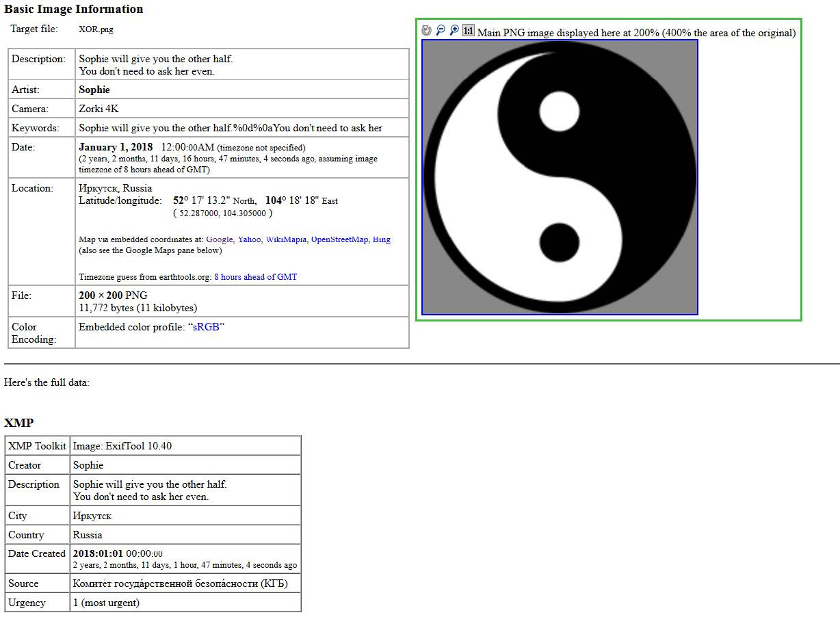This screenshot has height=630, width=840.
Task: Click the Keywords value text
Action: click(x=231, y=128)
